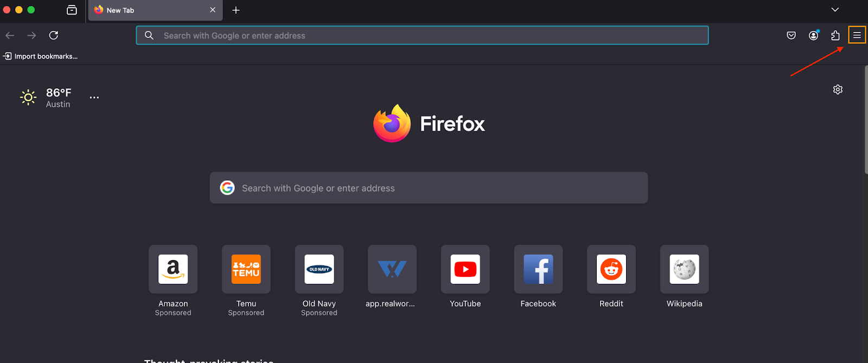868x363 pixels.
Task: Click the Temu label text
Action: pyautogui.click(x=246, y=304)
